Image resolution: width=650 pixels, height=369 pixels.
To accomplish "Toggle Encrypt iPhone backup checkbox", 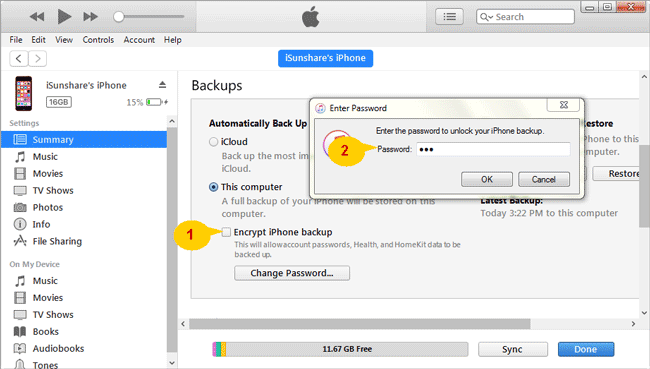I will pos(226,232).
